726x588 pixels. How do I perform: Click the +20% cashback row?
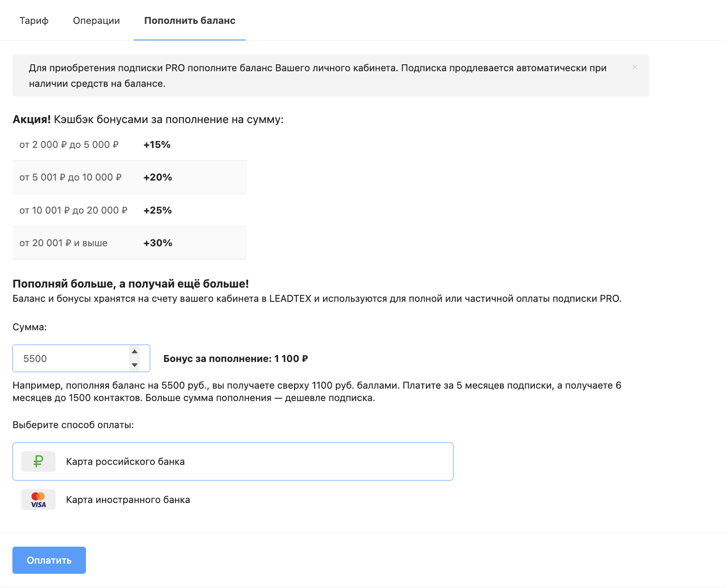[129, 177]
